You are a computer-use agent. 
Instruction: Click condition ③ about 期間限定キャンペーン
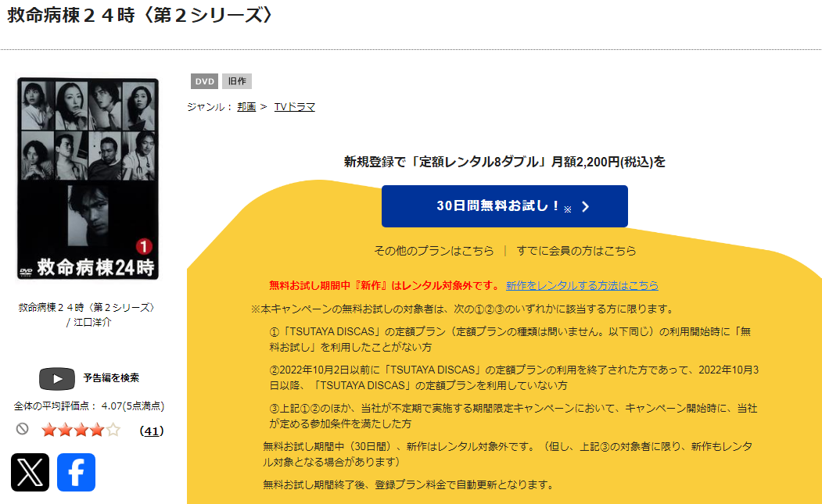pos(513,416)
